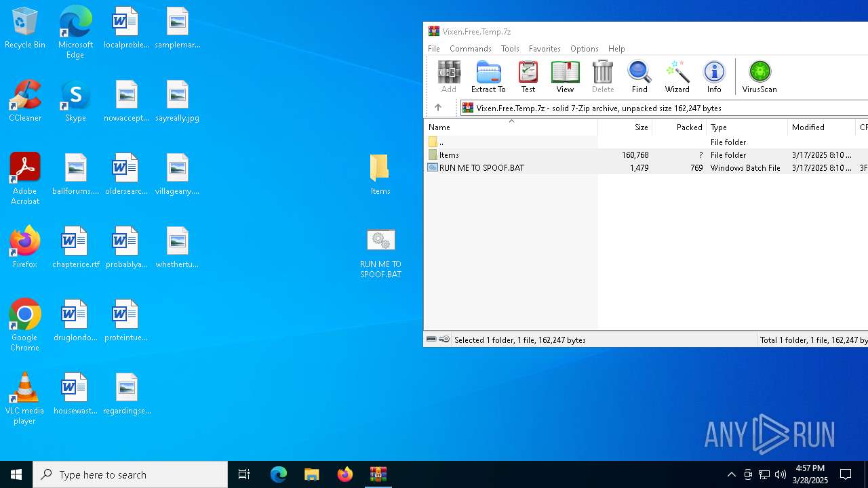Select CCleaner desktop shortcut
This screenshot has width=868, height=488.
tap(25, 102)
